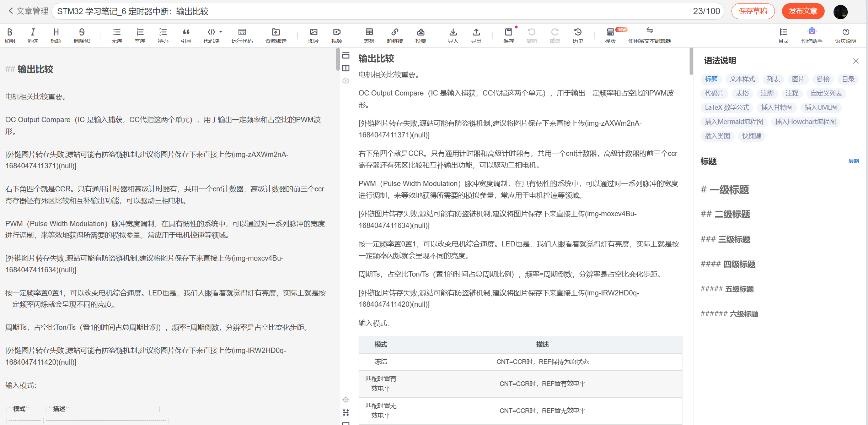Viewport: 868px width, 425px height.
Task: Select the 表格 syntax tab
Action: [x=742, y=93]
